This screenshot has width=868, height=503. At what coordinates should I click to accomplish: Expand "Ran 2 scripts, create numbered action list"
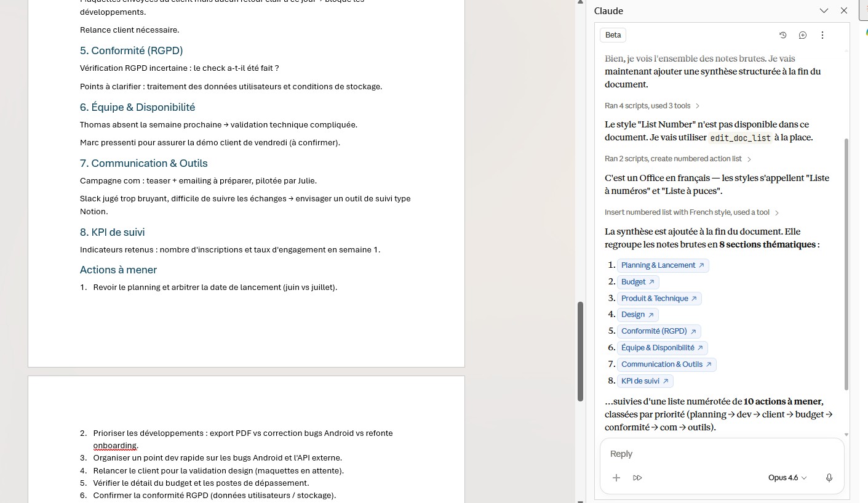678,159
